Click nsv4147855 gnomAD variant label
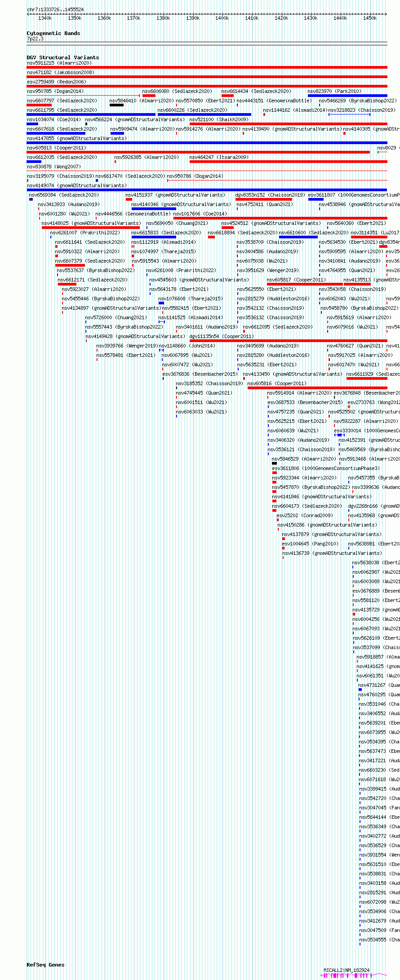Screen dimensions: 400x980 [x=77, y=138]
